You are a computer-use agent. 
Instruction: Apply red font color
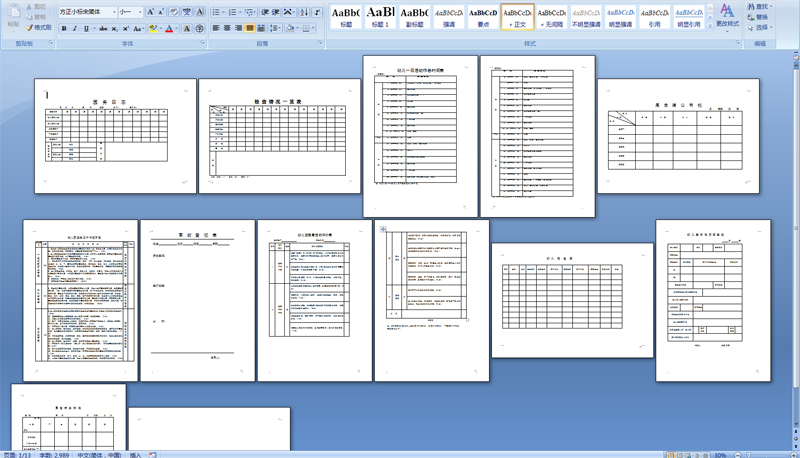[169, 29]
